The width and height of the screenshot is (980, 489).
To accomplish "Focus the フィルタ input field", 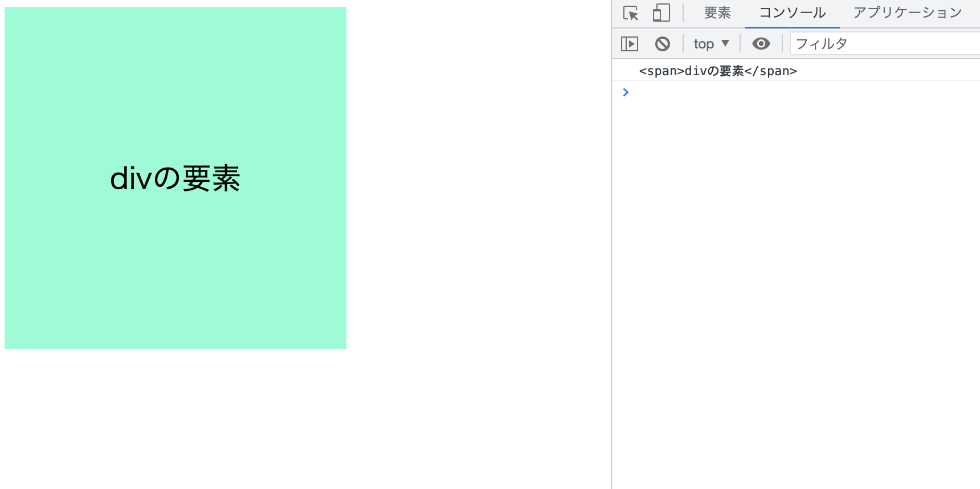I will click(885, 44).
